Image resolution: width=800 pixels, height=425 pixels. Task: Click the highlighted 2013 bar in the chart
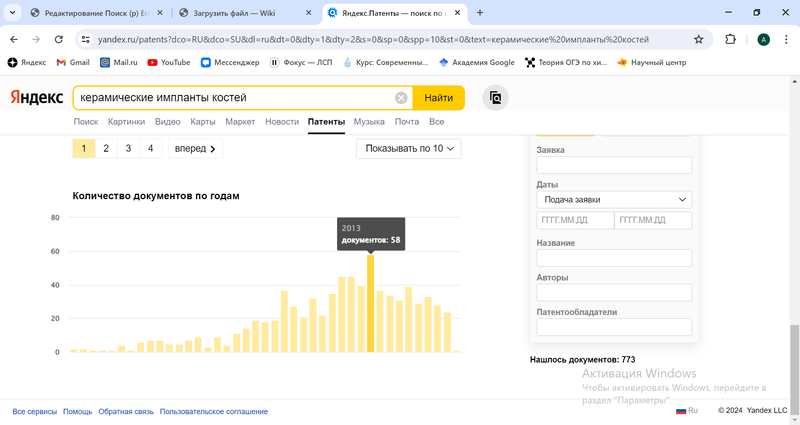[x=370, y=304]
